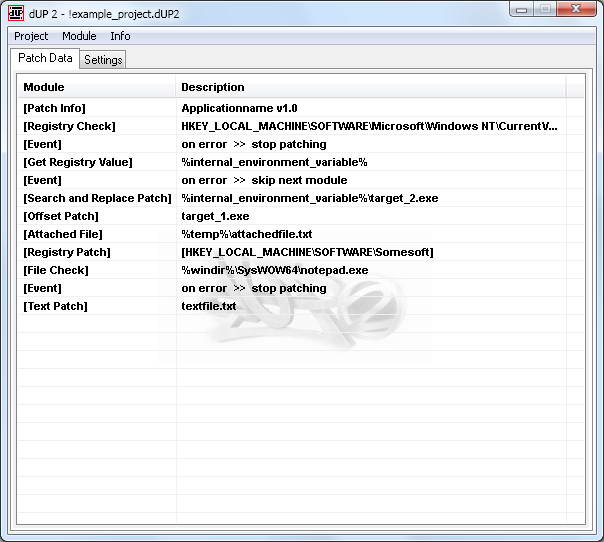
Task: Click the 'target_2.exe' description entry
Action: point(310,198)
